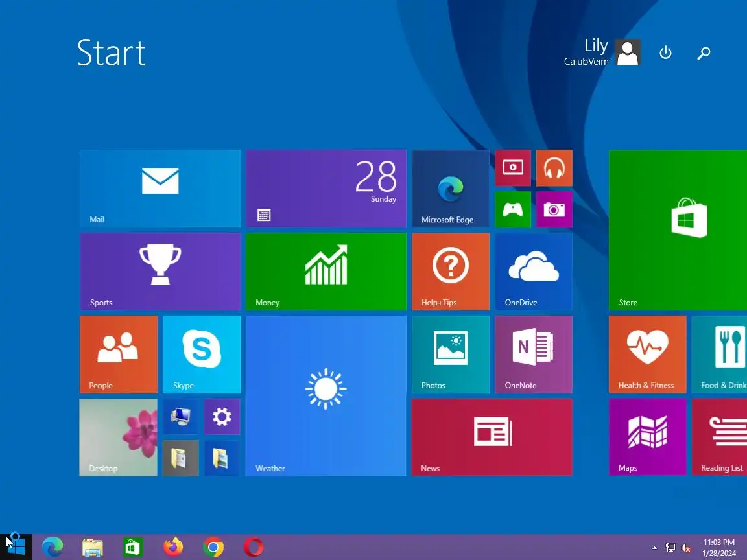Go to the Desktop tile
This screenshot has height=560, width=747.
tap(119, 437)
